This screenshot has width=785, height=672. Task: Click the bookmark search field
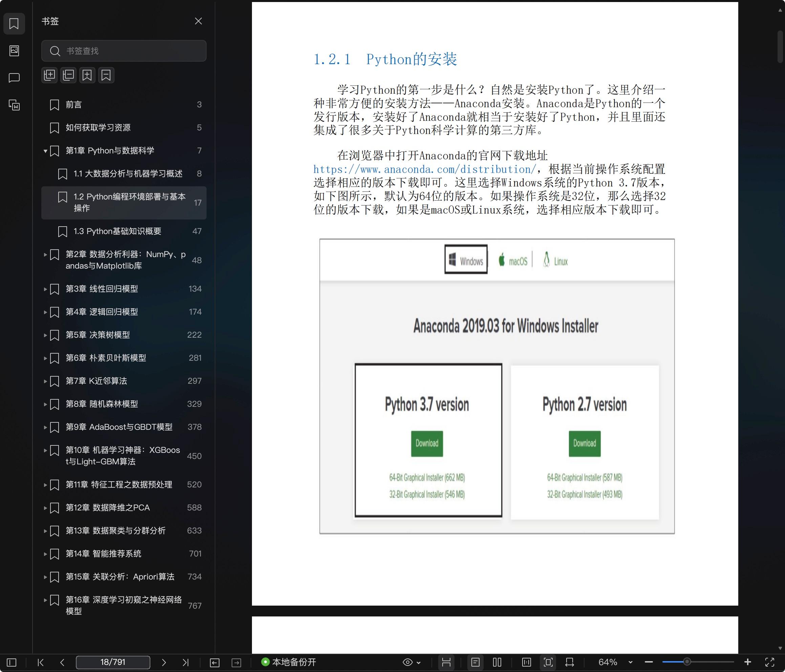click(x=124, y=51)
